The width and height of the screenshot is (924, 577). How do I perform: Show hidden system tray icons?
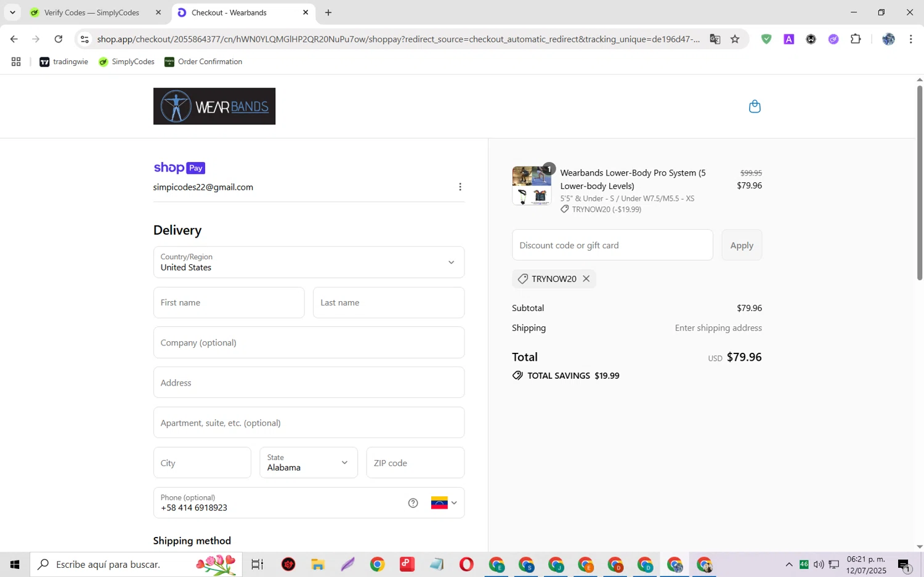tap(789, 564)
